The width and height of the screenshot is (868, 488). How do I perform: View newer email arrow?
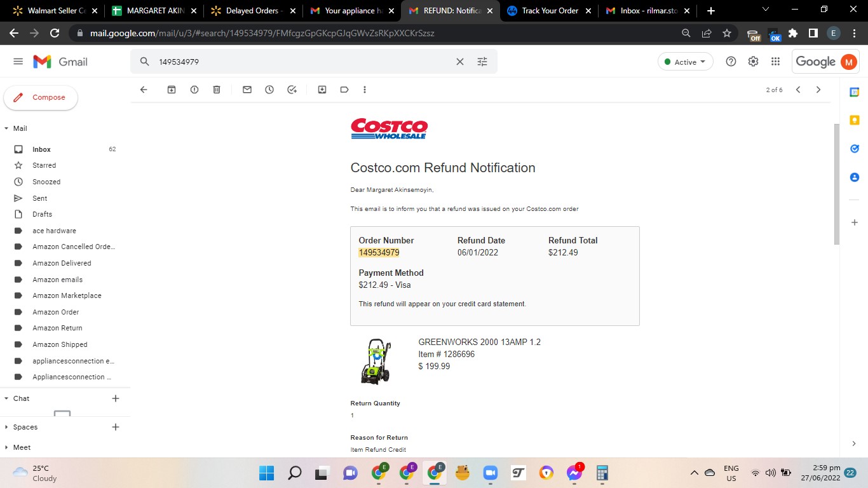point(798,90)
